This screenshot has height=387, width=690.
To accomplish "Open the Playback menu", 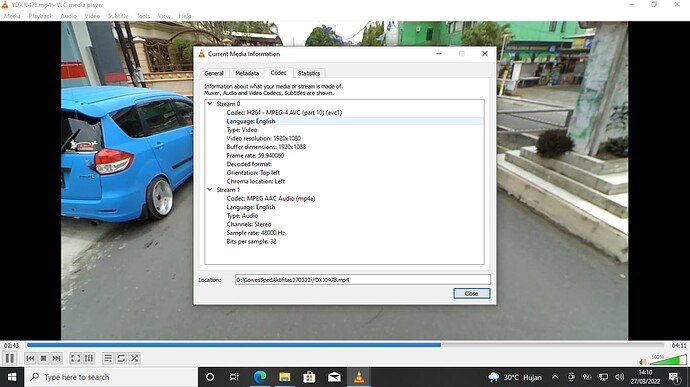I will [x=40, y=16].
